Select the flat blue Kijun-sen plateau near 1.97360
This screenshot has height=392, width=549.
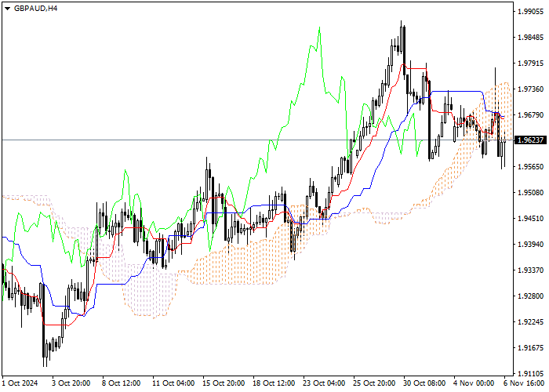[x=457, y=91]
